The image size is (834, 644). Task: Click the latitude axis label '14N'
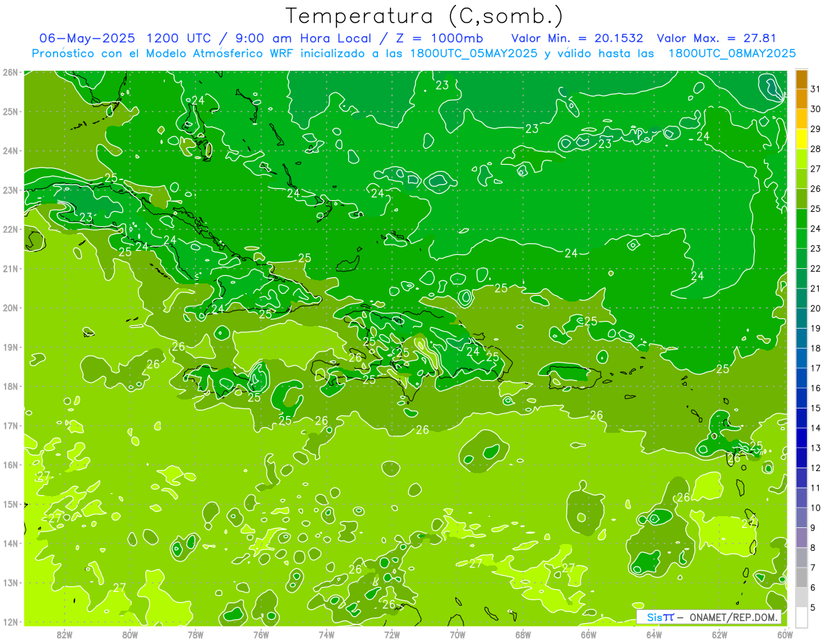[10, 543]
